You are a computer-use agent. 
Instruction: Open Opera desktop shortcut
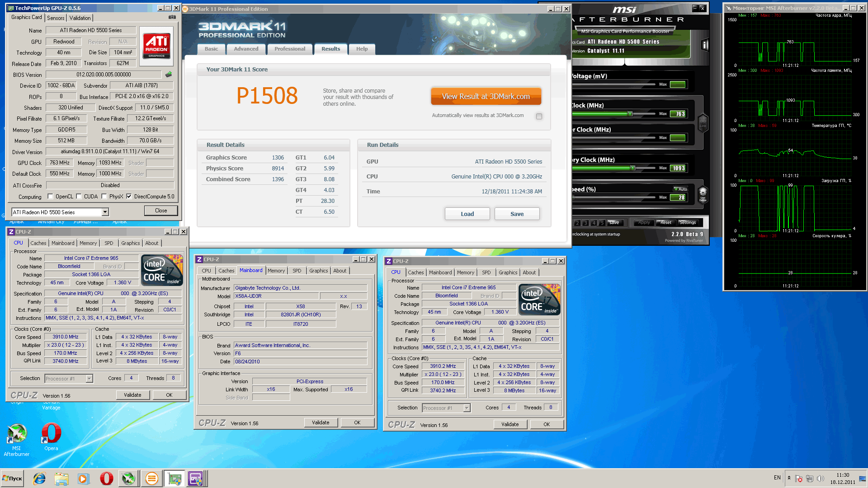[51, 437]
